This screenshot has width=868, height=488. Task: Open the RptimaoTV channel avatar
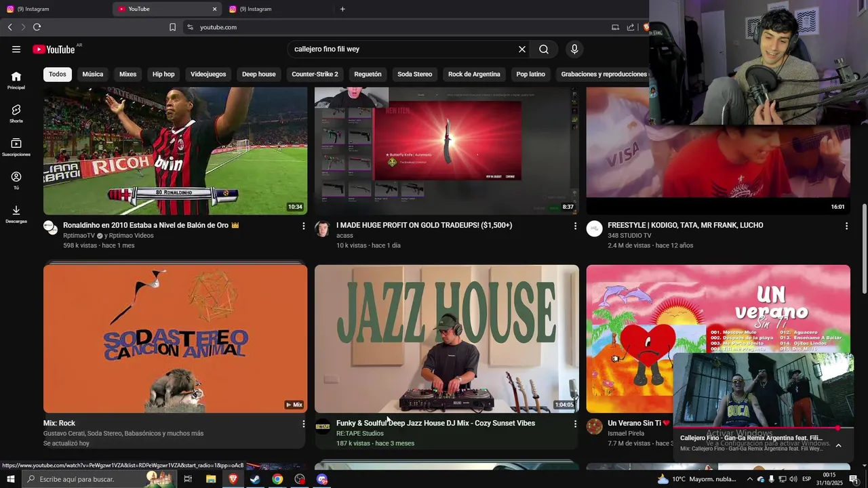(51, 228)
